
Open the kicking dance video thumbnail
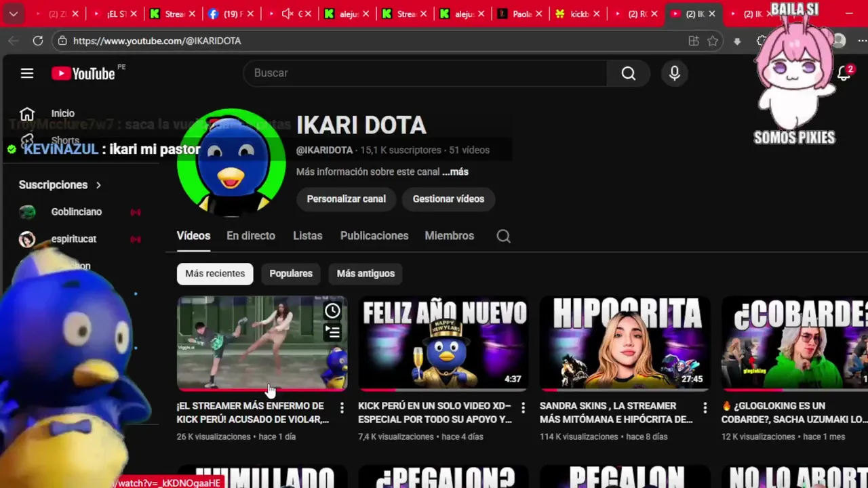[x=262, y=344]
